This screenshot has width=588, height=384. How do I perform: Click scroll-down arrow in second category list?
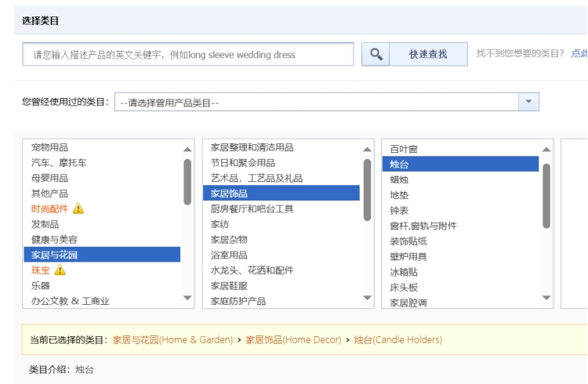(368, 298)
